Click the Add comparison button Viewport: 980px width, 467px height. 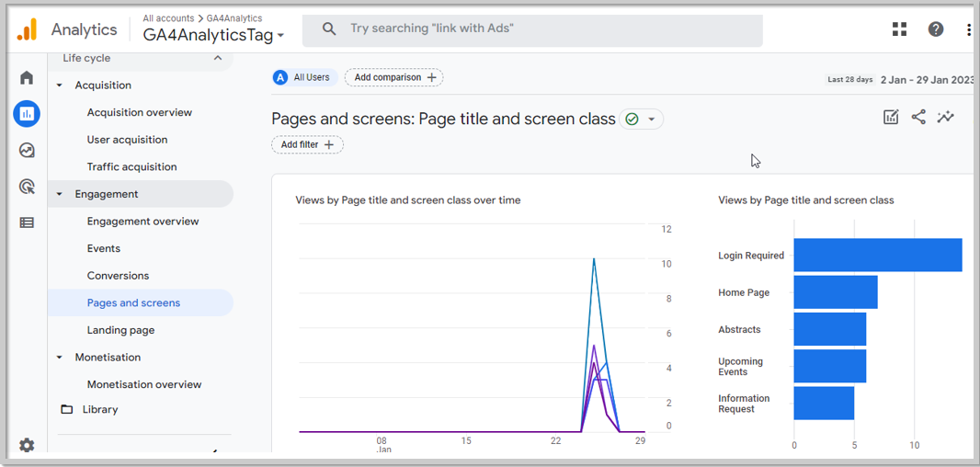393,77
